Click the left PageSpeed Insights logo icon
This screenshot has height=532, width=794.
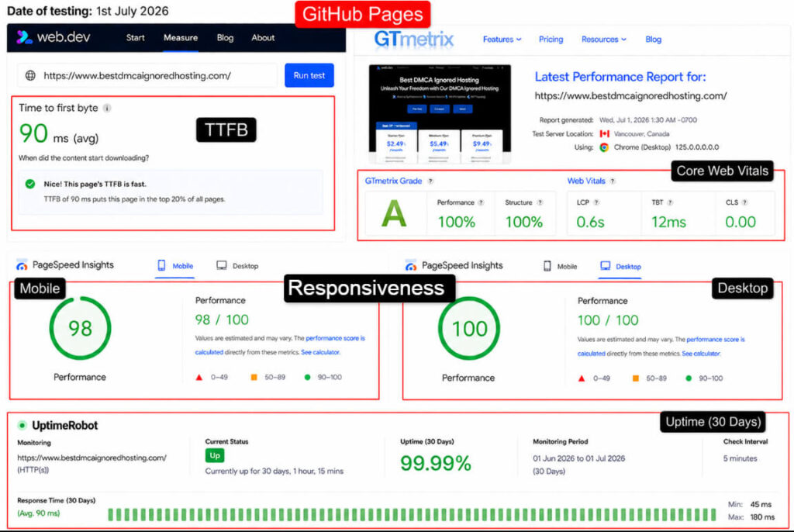[x=22, y=265]
